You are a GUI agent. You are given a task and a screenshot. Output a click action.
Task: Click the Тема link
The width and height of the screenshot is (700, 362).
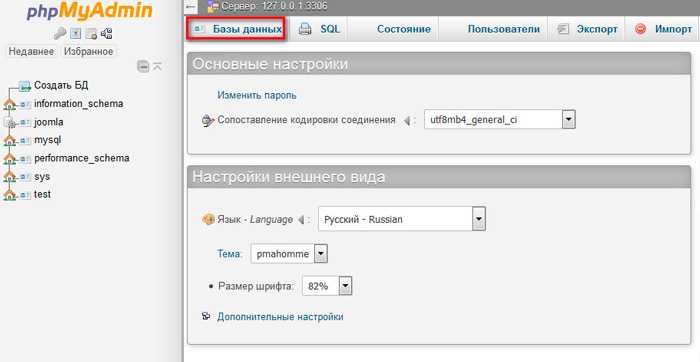point(229,254)
